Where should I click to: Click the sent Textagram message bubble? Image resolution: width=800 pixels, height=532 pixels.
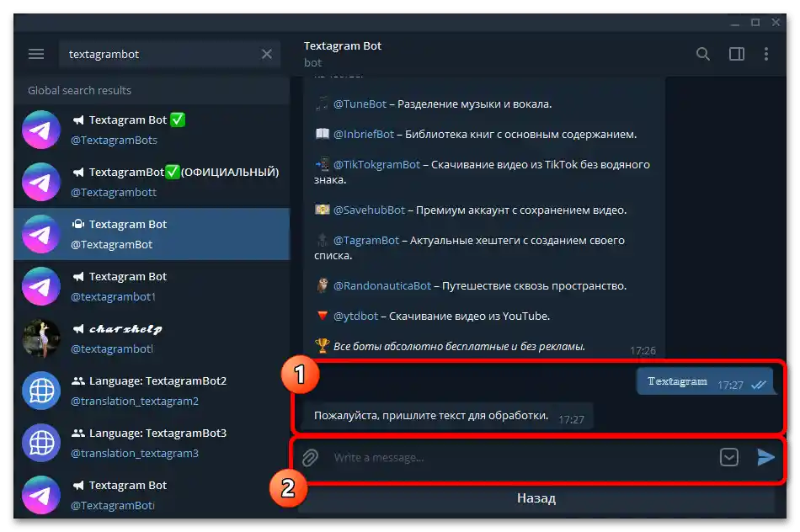pos(707,381)
